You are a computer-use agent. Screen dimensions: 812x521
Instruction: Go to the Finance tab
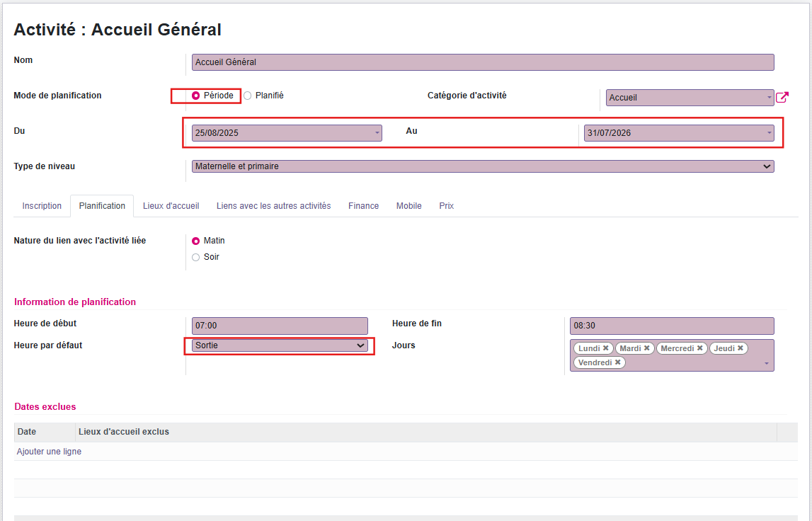[x=363, y=206]
